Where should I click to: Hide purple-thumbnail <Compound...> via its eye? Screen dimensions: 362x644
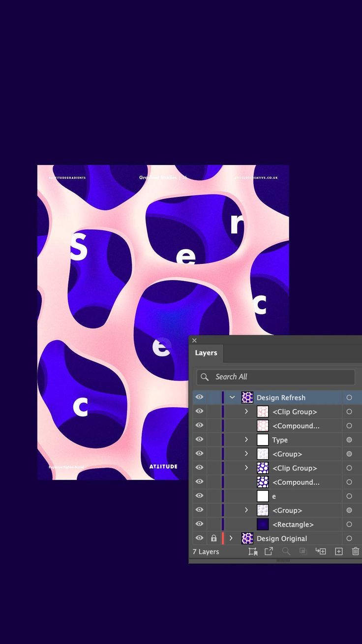(199, 482)
